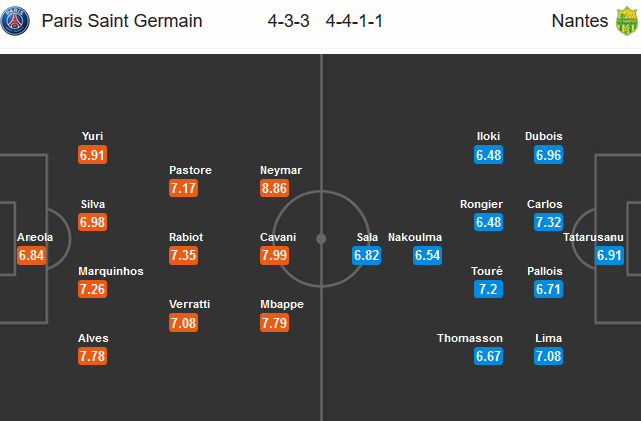
Task: Open Rabiot's 7.35 rating badge
Action: (184, 255)
